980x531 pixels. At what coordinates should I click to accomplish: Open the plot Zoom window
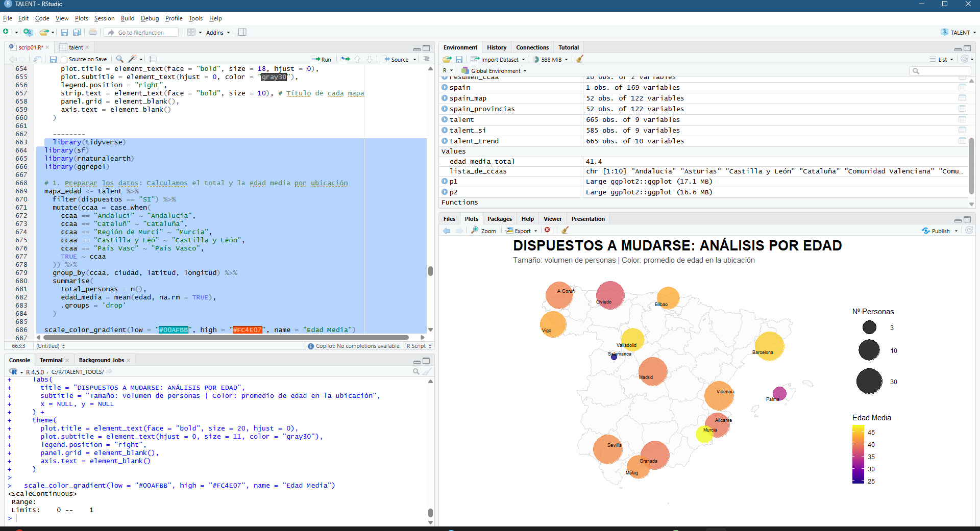[483, 231]
